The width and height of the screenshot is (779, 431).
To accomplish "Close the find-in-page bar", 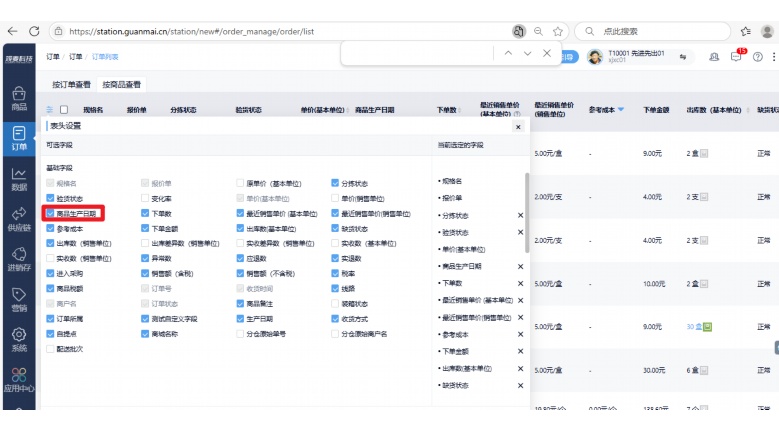I will click(547, 53).
